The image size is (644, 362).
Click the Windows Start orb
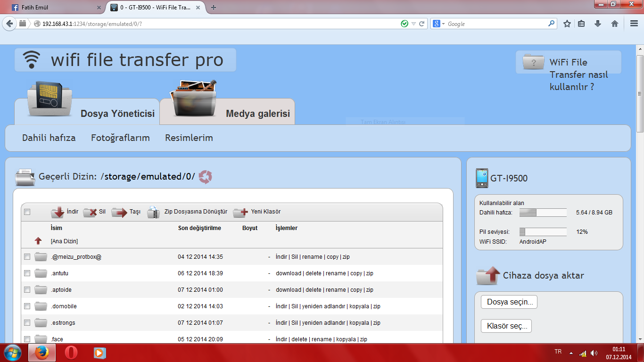13,353
